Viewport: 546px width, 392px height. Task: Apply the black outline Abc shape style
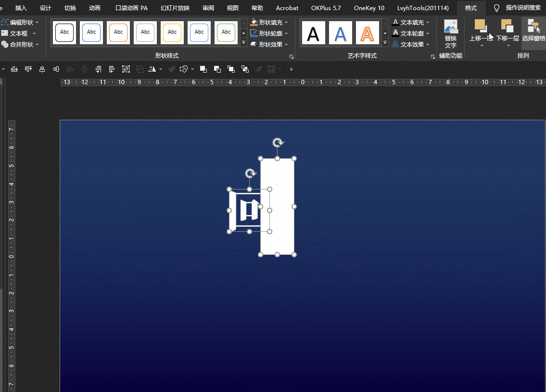click(x=64, y=32)
